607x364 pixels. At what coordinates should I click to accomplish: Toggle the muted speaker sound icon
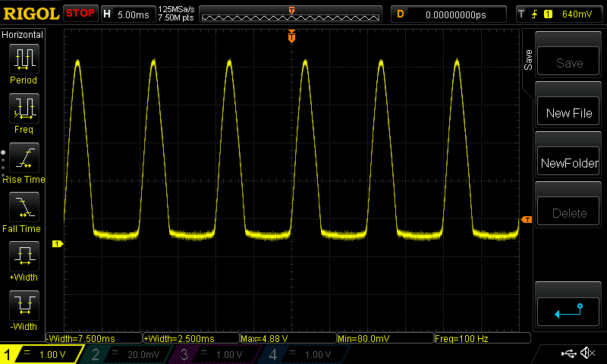coord(588,353)
